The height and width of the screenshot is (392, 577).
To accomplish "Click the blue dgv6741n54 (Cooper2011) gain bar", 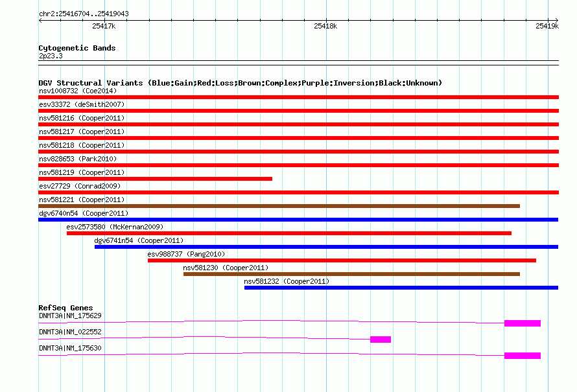I will point(326,247).
